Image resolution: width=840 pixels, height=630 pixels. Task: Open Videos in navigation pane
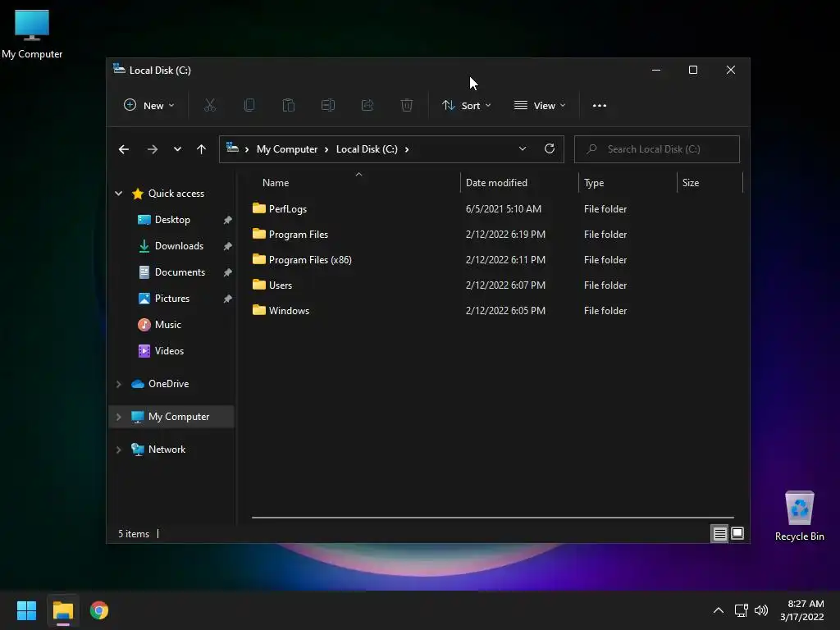pyautogui.click(x=169, y=351)
